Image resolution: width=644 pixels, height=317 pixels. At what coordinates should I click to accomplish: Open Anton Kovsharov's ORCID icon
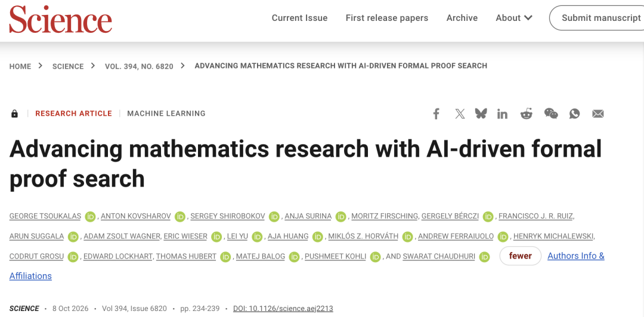coord(180,216)
